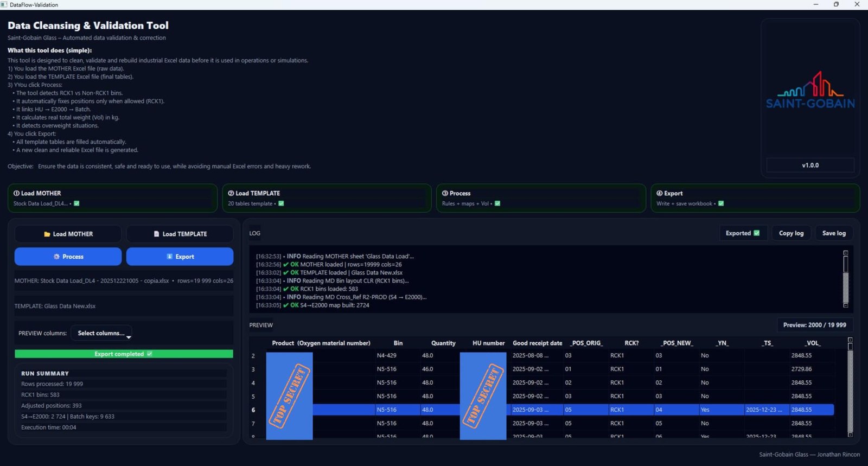Click row number 4 in preview table
Screen dimensions: 868x466
tap(253, 383)
